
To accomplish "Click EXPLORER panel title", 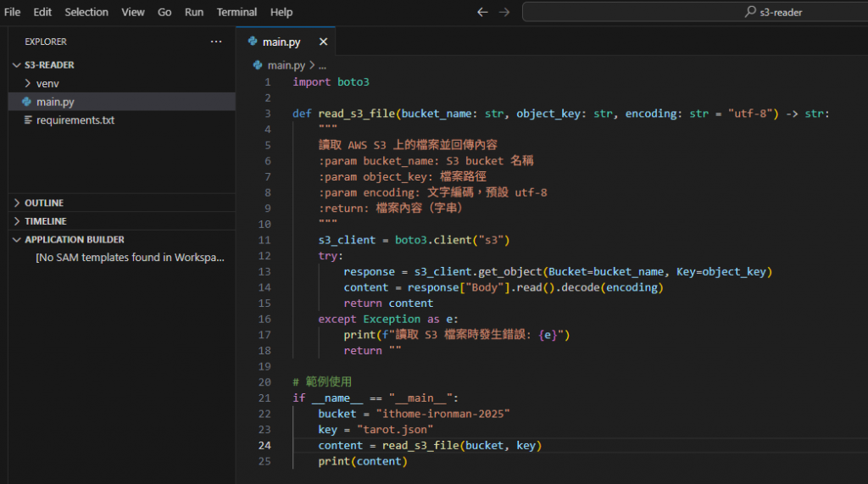I will (x=46, y=42).
